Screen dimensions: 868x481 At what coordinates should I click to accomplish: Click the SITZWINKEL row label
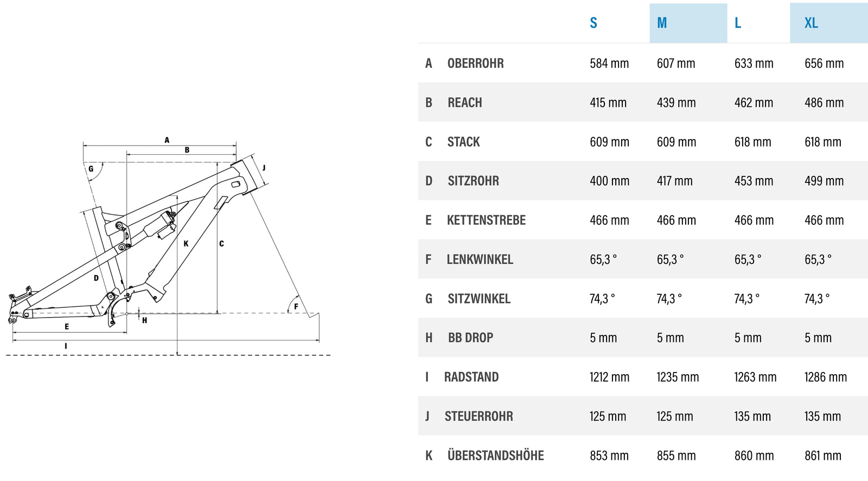(479, 299)
